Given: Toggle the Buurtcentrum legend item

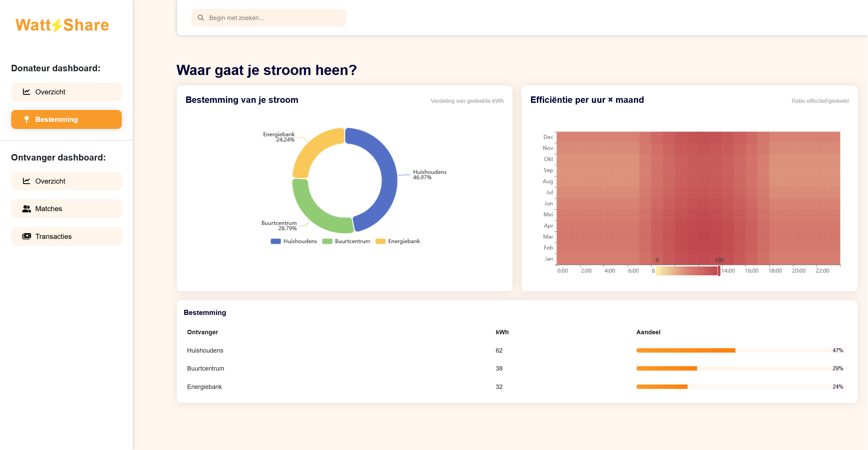Looking at the screenshot, I should coord(346,241).
